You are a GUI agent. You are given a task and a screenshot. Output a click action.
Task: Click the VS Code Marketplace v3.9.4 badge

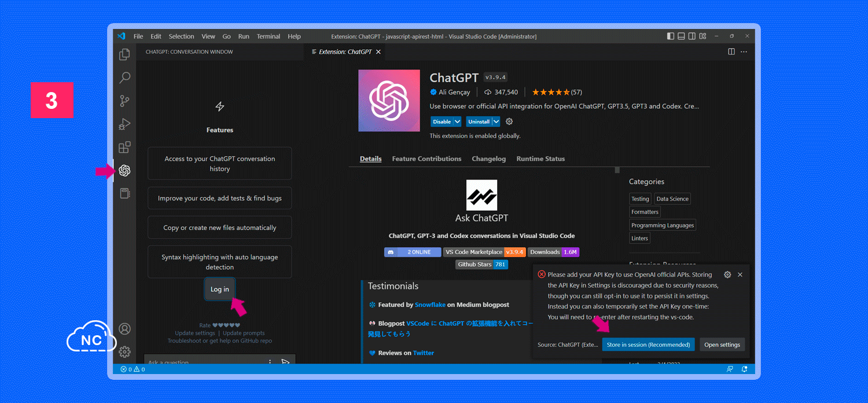click(484, 252)
